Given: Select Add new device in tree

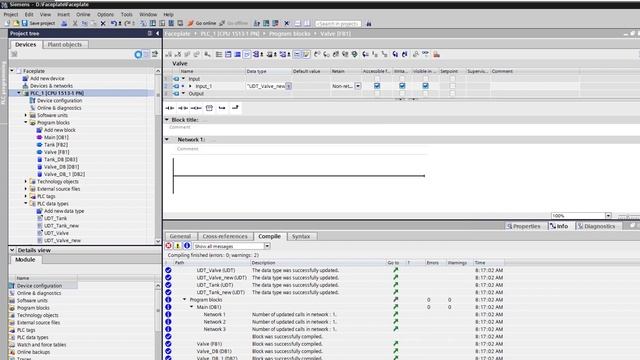Looking at the screenshot, I should [47, 78].
